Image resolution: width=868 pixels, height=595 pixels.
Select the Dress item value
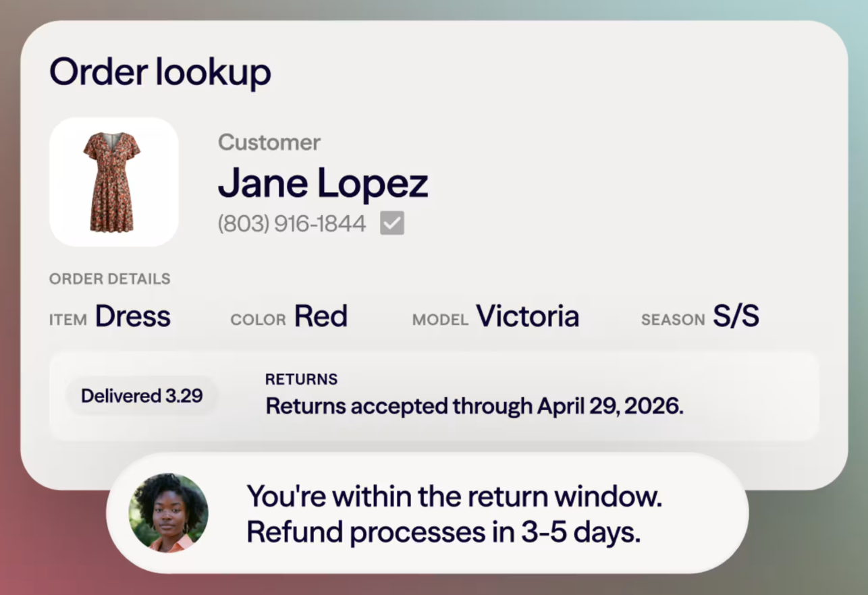pos(133,316)
